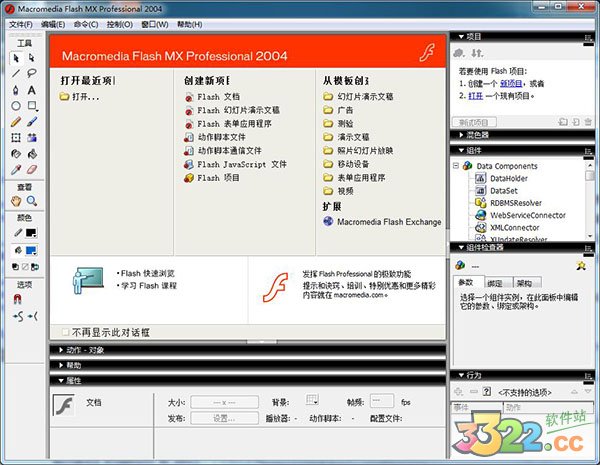Image resolution: width=600 pixels, height=465 pixels.
Task: Pick the Pen tool
Action: point(16,89)
